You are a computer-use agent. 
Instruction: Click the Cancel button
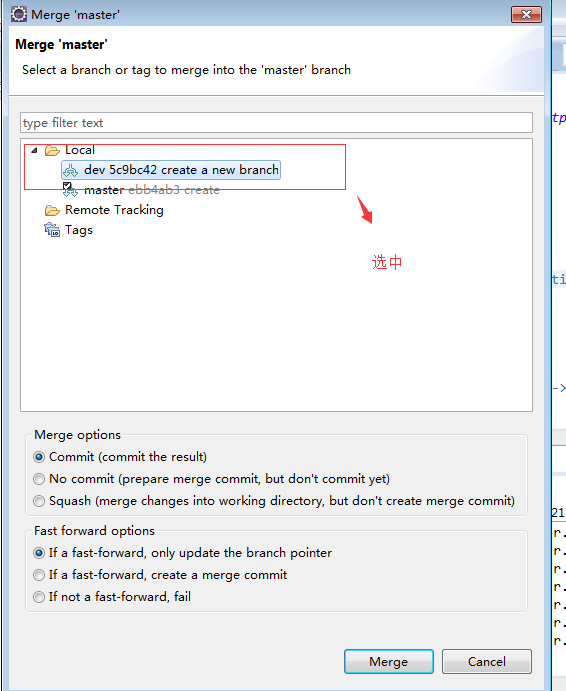(487, 661)
